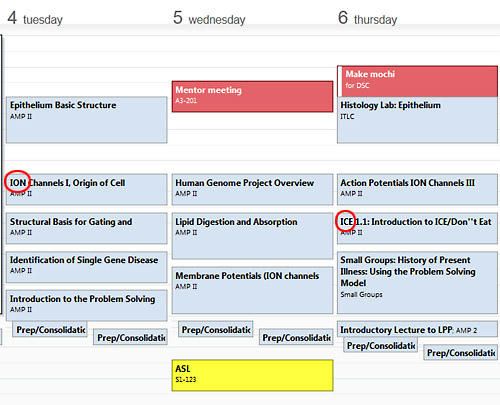Open Lipid Digestion and Absorption event

click(x=252, y=236)
